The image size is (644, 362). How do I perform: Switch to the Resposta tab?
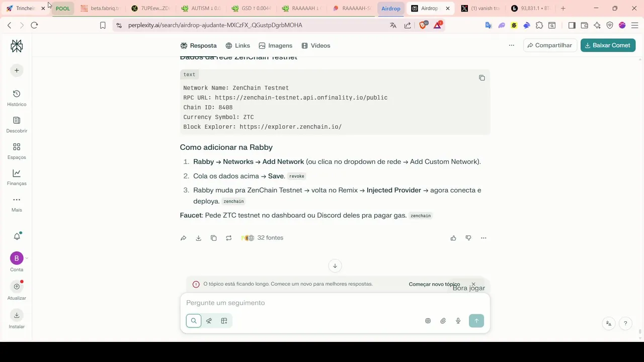point(199,46)
